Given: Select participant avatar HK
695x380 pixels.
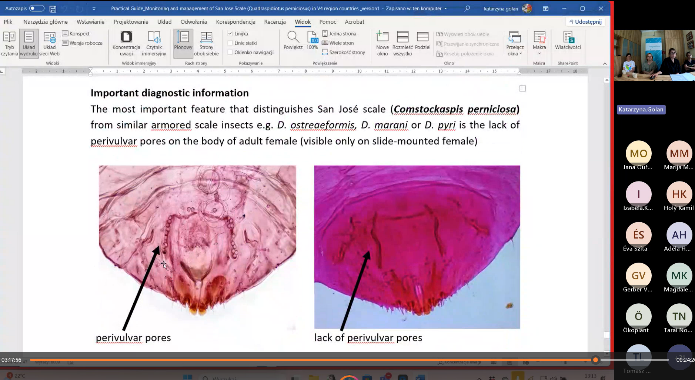Looking at the screenshot, I should coord(679,194).
